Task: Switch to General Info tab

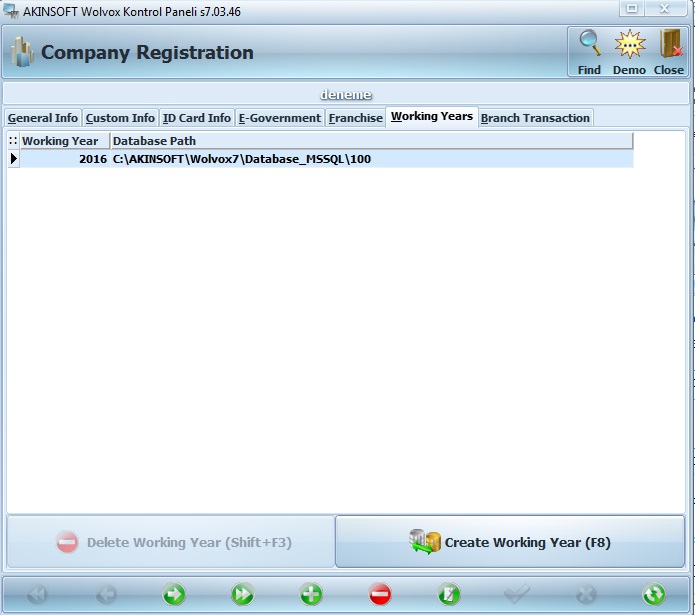Action: pos(43,118)
